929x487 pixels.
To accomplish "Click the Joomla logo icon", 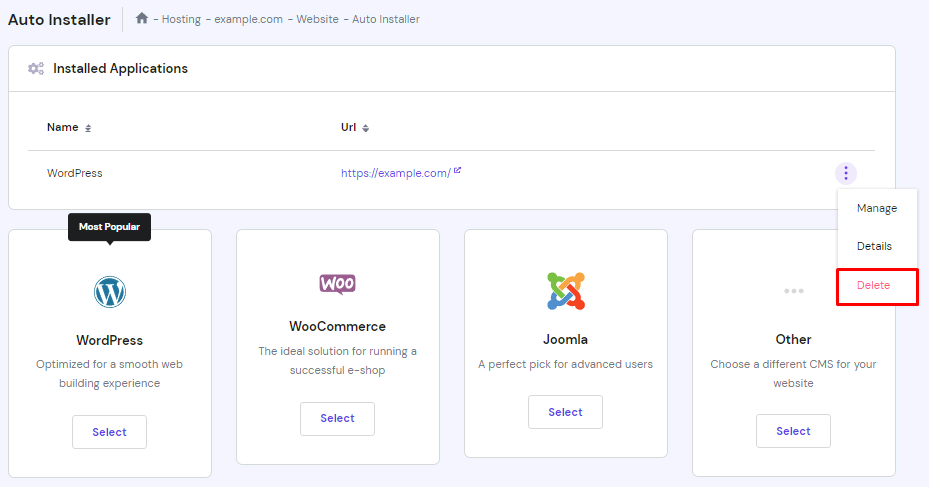I will coord(565,291).
